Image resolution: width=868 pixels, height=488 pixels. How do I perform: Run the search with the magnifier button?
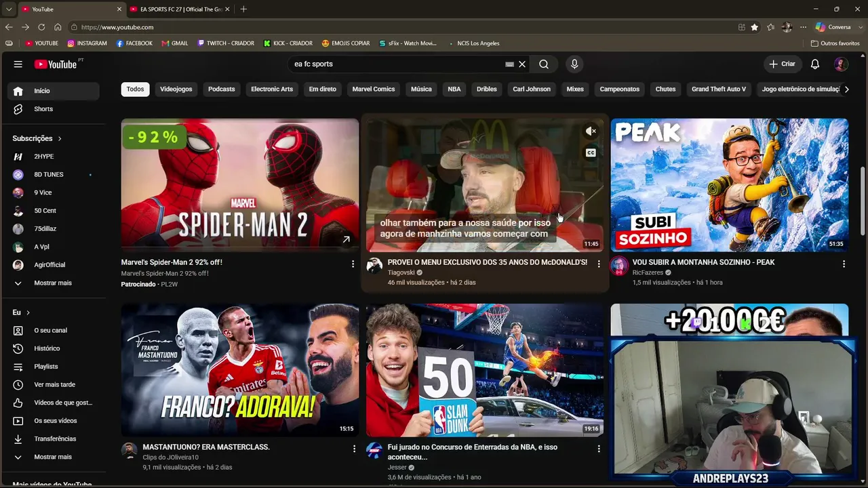click(544, 64)
